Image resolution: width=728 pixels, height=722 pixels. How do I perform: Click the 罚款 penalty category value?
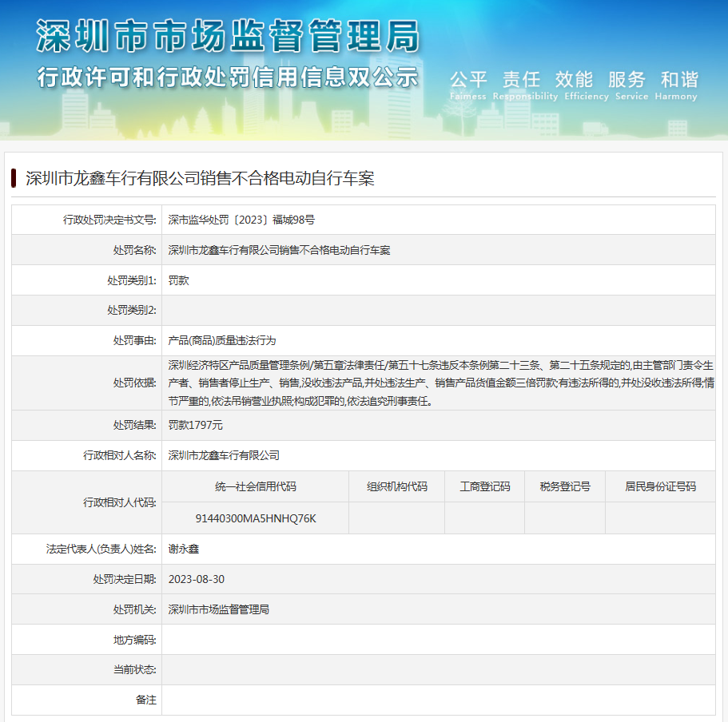point(178,280)
